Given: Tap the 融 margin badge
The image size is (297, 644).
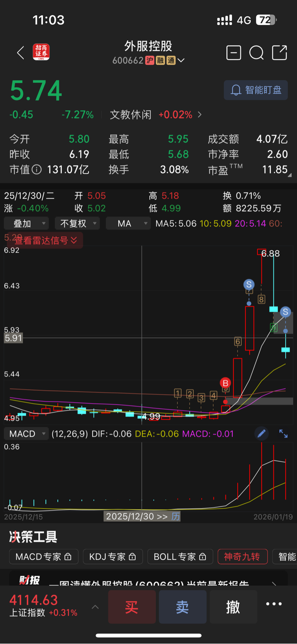Looking at the screenshot, I should (160, 60).
